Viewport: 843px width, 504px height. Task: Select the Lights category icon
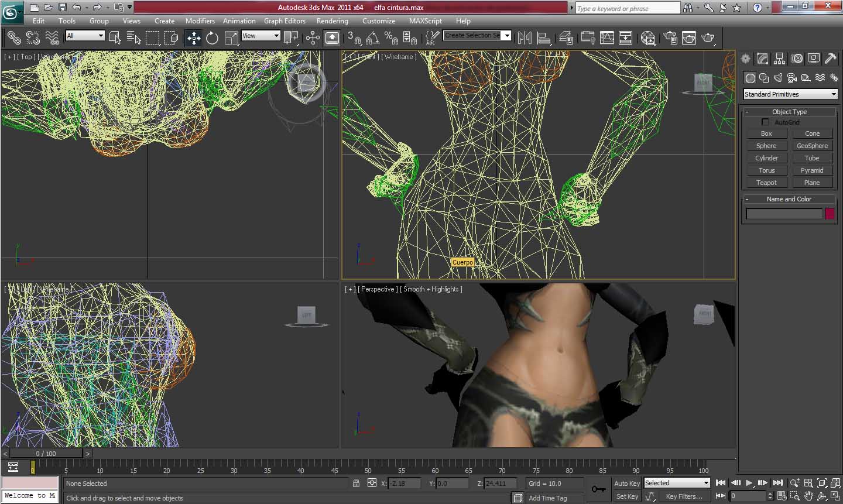(x=778, y=78)
